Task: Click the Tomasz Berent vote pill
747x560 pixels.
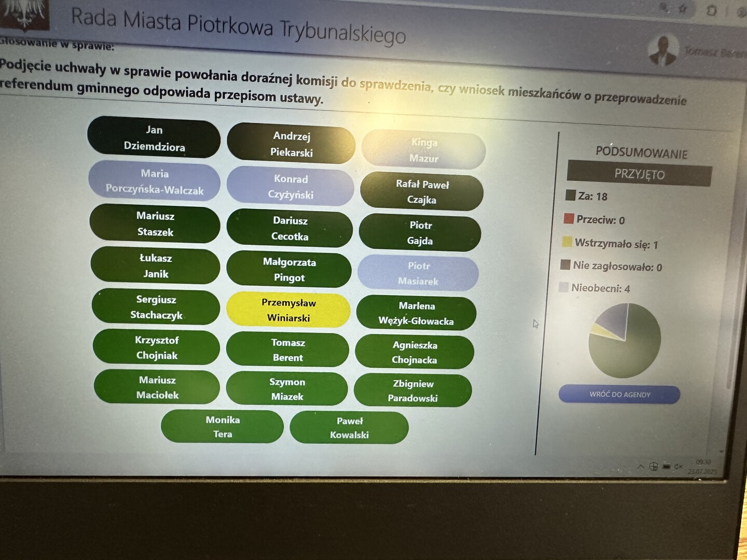Action: tap(288, 350)
